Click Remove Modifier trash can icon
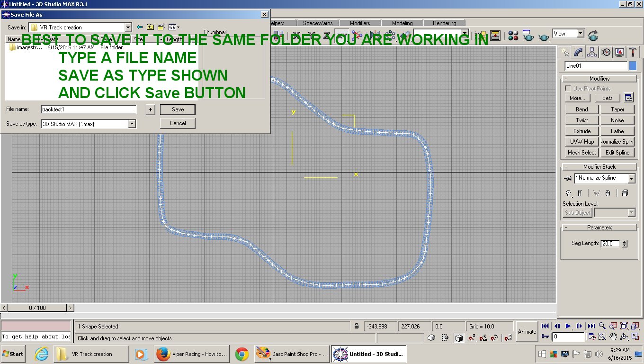Viewport: 644px width, 364px height. click(x=608, y=193)
